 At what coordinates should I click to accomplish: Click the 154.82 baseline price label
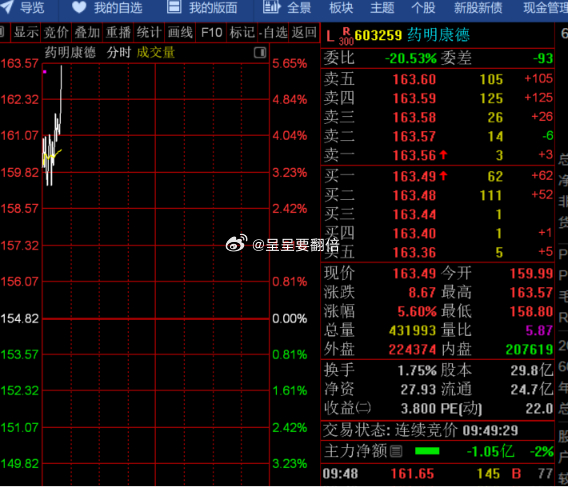point(20,319)
